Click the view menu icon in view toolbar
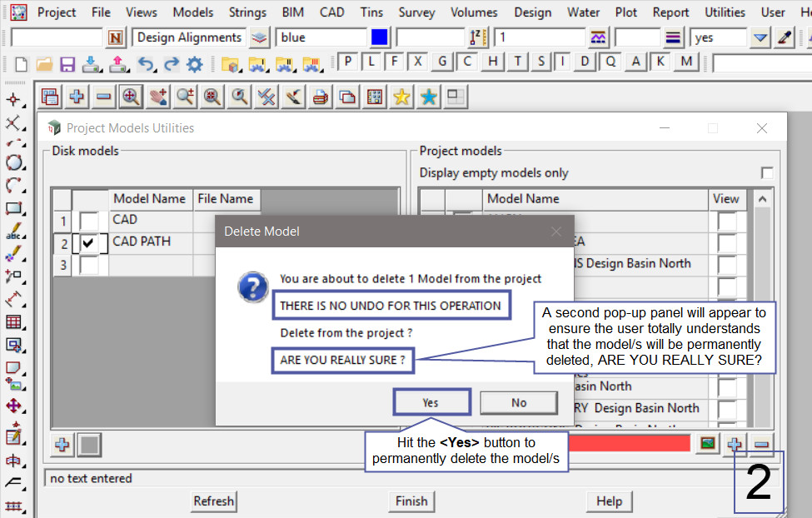The height and width of the screenshot is (518, 812). 50,97
